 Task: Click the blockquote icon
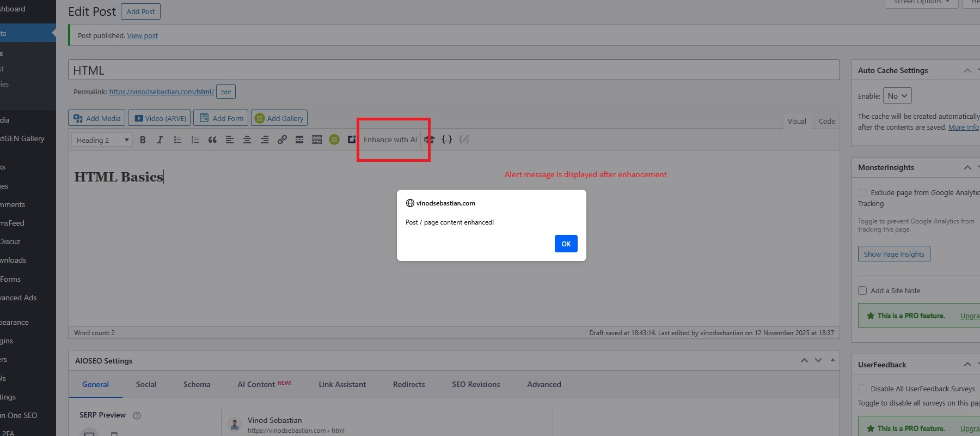212,140
